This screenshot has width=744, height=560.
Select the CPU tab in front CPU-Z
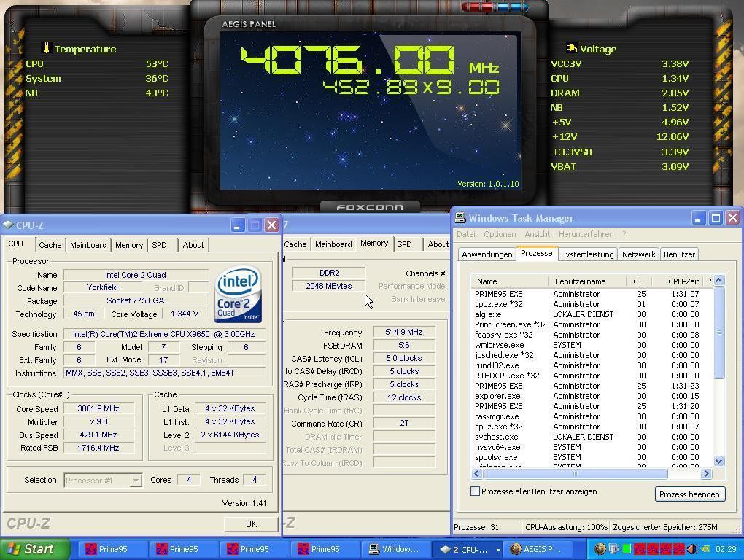pos(15,244)
